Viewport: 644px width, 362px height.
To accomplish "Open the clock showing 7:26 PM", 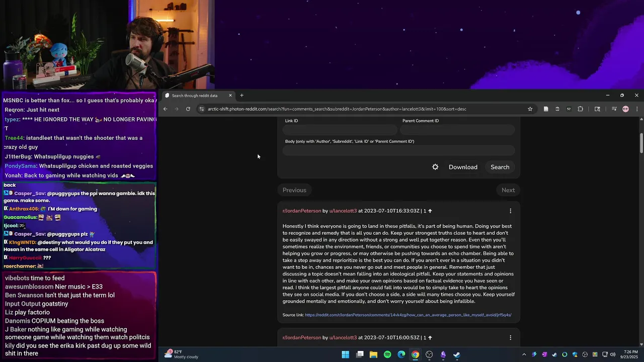I will click(x=629, y=354).
